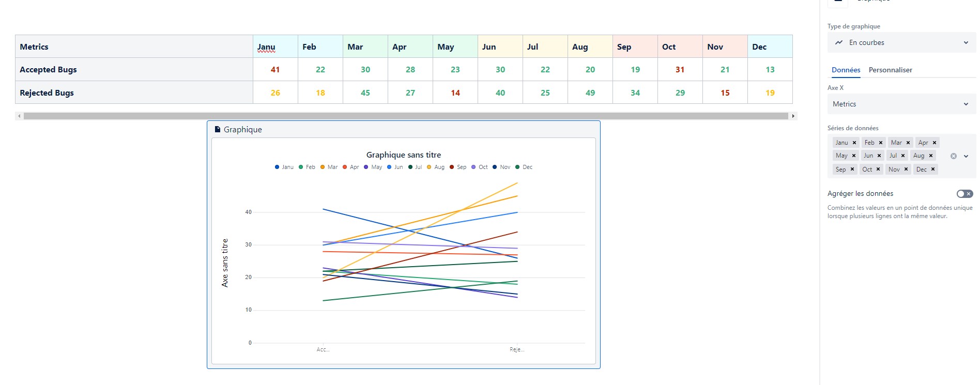This screenshot has width=980, height=385.
Task: Click the Graphique file icon in chart header
Action: click(x=218, y=129)
